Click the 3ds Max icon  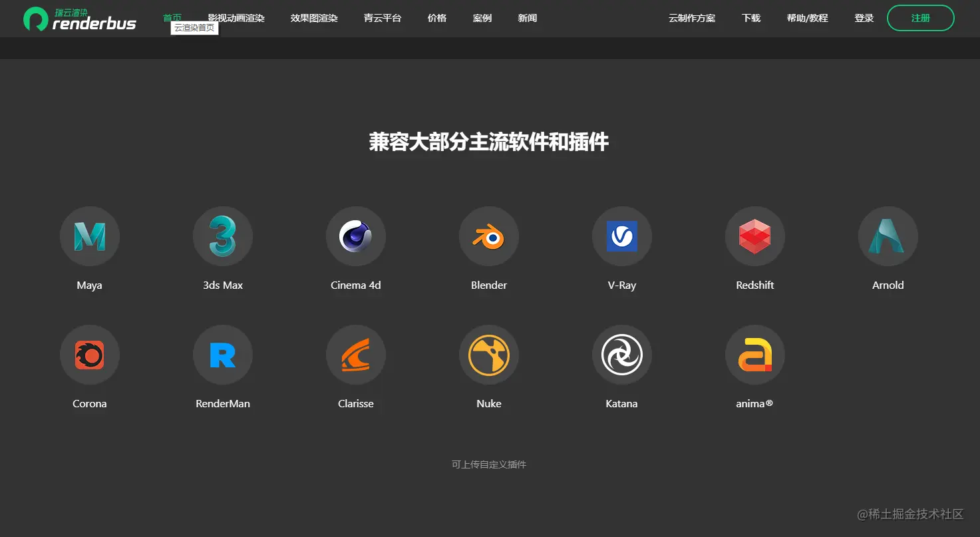point(223,236)
